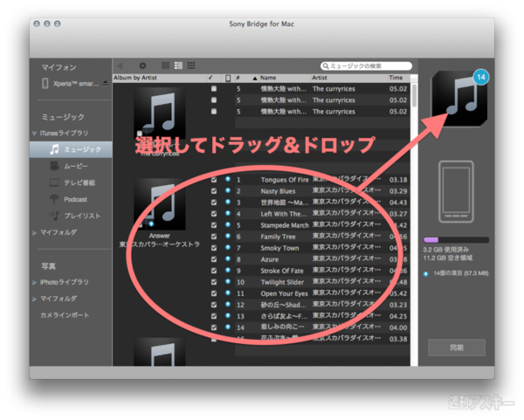Collapse the iTunesライブラリ tree
Screen dimensions: 524x420
pyautogui.click(x=34, y=134)
